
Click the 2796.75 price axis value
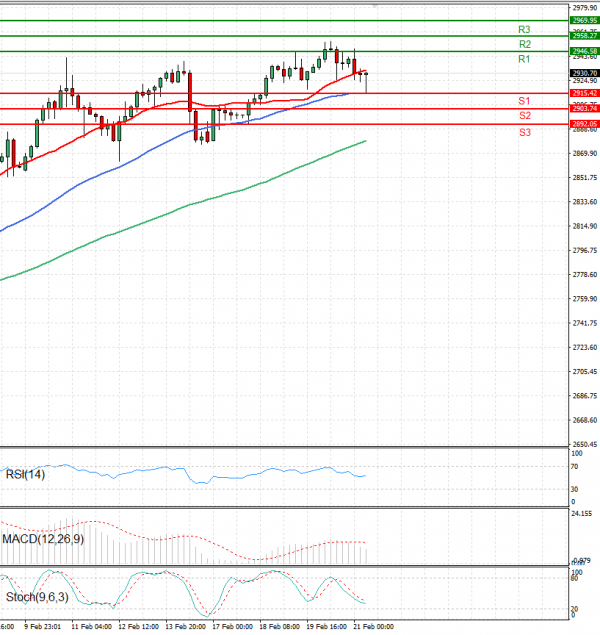point(585,250)
